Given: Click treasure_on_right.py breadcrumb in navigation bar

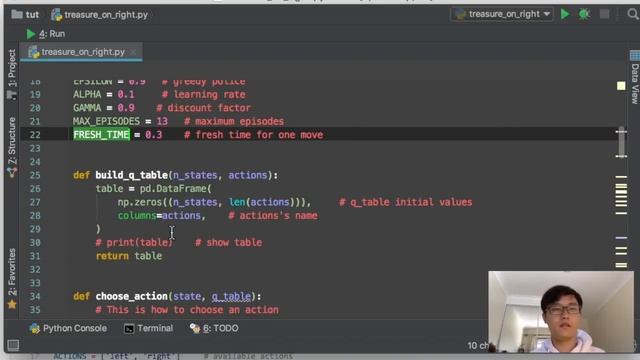Looking at the screenshot, I should pyautogui.click(x=100, y=15).
